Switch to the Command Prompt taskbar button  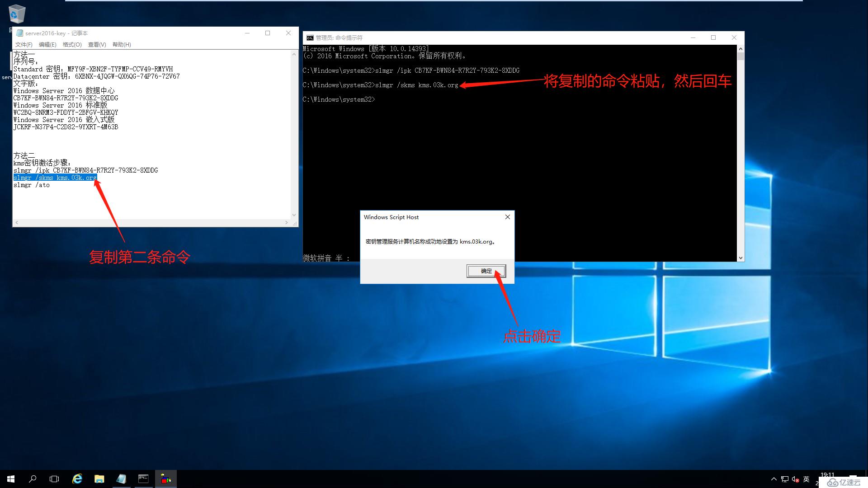click(x=143, y=479)
